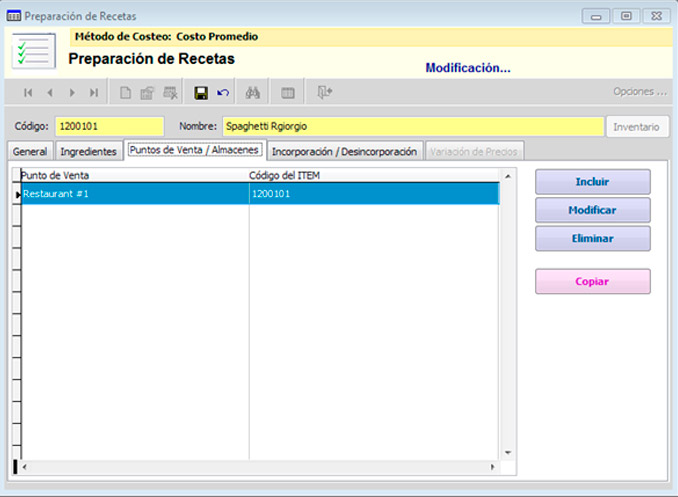
Task: Open Incorporación / Desincorporación tab
Action: click(x=344, y=151)
